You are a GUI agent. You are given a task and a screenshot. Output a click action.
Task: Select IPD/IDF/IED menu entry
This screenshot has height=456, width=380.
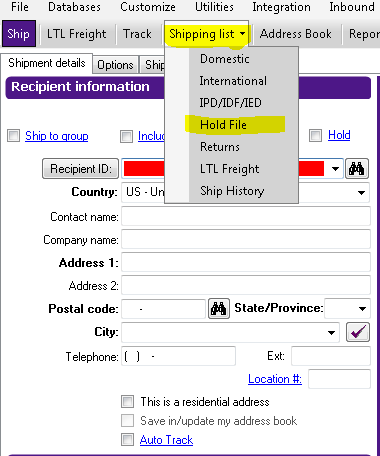[x=232, y=103]
